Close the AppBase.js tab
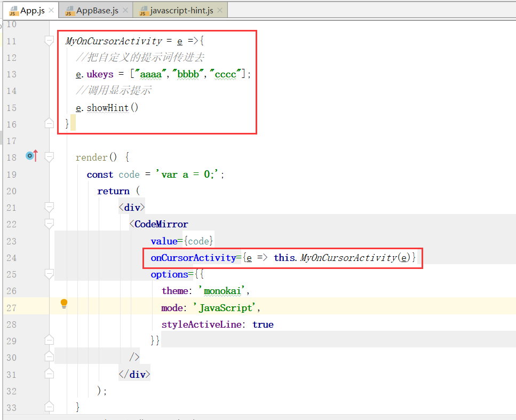The height and width of the screenshot is (420, 516). click(124, 9)
